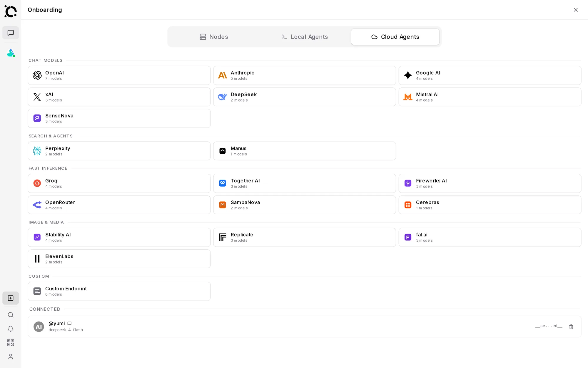Click the Google AI sparkle icon
Image resolution: width=588 pixels, height=368 pixels.
(408, 75)
